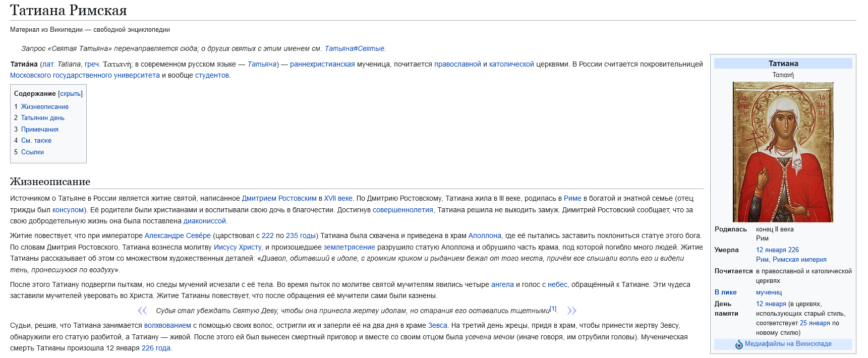Image resolution: width=868 pixels, height=358 pixels.
Task: Open the Saint Tatiana icon image
Action: 783,152
